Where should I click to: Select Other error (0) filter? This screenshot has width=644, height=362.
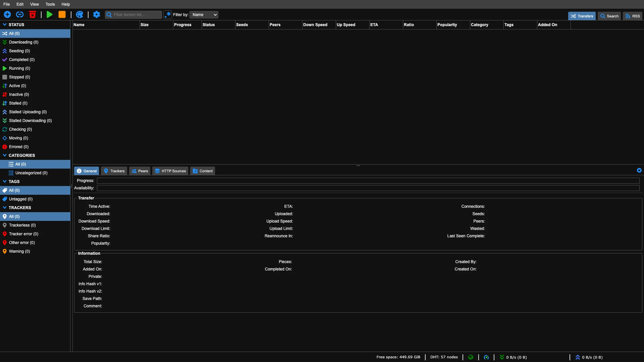click(35, 243)
